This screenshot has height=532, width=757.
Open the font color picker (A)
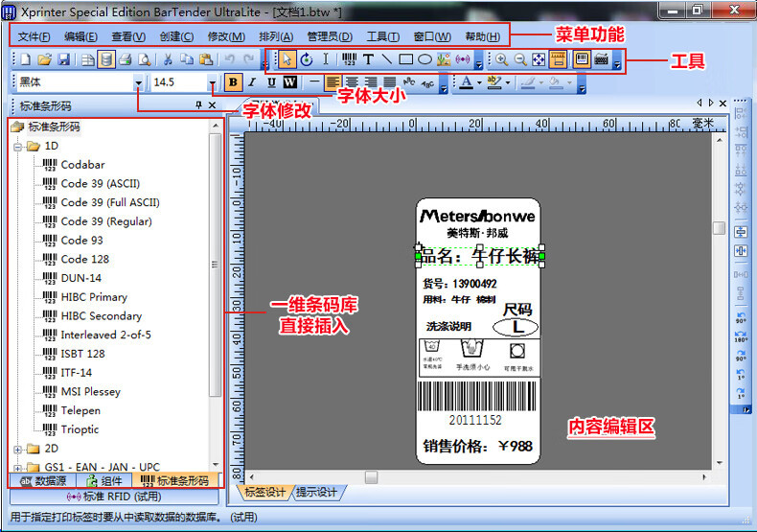[466, 82]
